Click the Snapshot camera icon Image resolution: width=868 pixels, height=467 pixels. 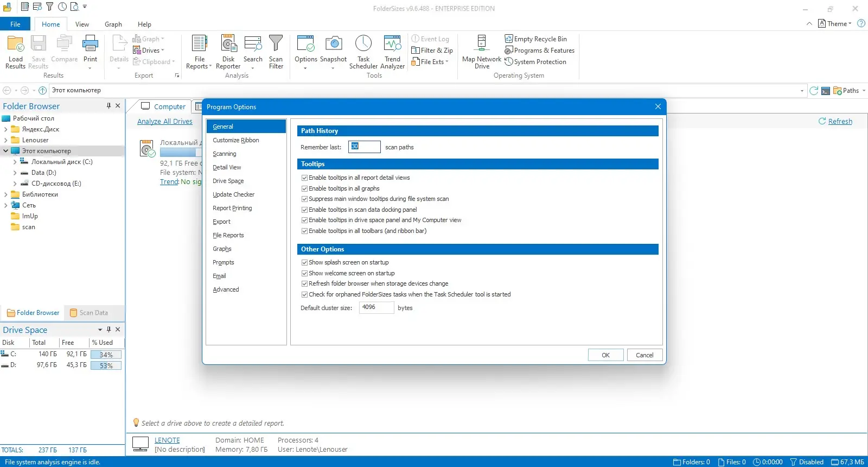pyautogui.click(x=333, y=43)
